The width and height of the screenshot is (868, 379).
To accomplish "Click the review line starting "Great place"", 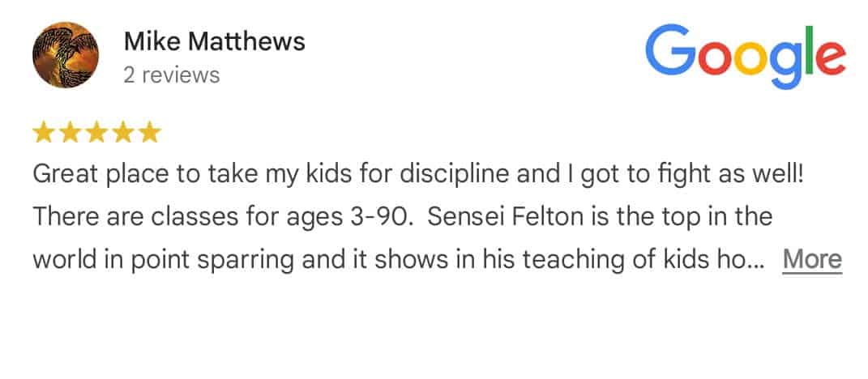I will click(x=418, y=175).
